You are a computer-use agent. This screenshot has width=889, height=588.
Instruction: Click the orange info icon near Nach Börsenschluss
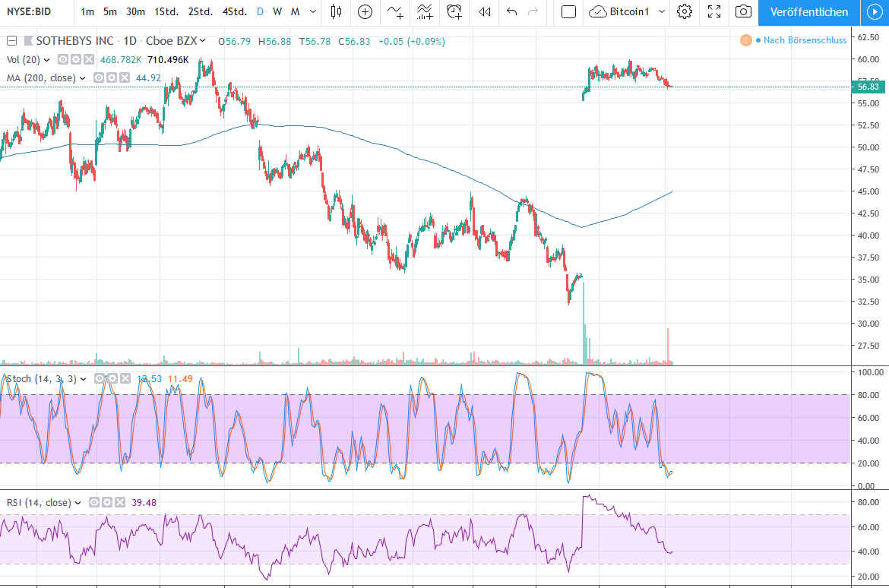[745, 40]
